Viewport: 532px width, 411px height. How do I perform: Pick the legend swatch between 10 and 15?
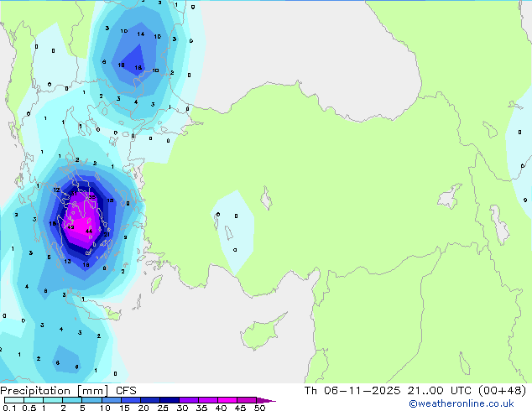point(112,400)
